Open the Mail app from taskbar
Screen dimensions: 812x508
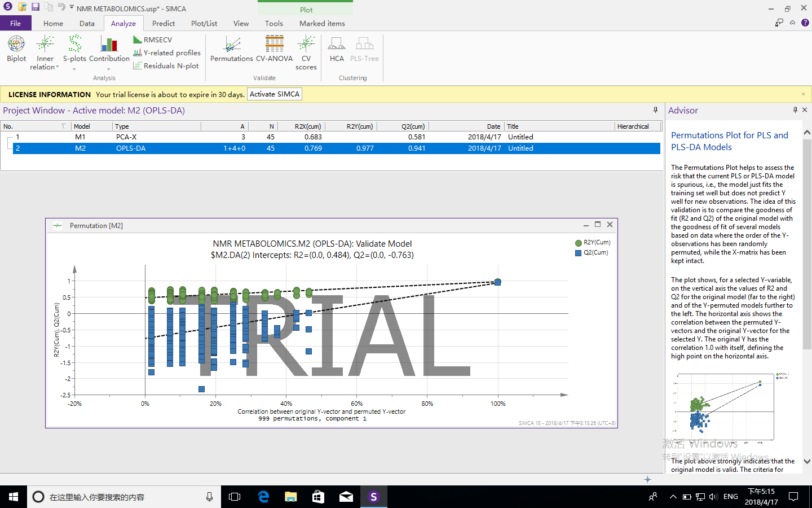pyautogui.click(x=346, y=497)
